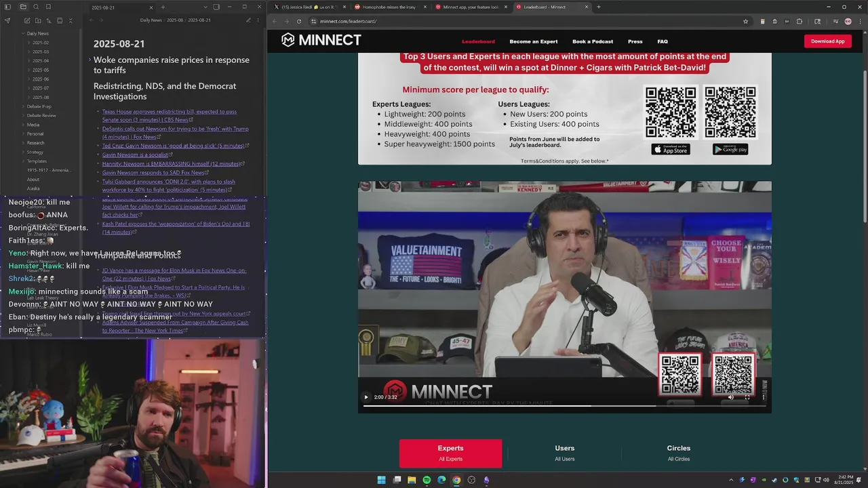Enter video fullscreen mode
The height and width of the screenshot is (488, 868).
click(747, 397)
